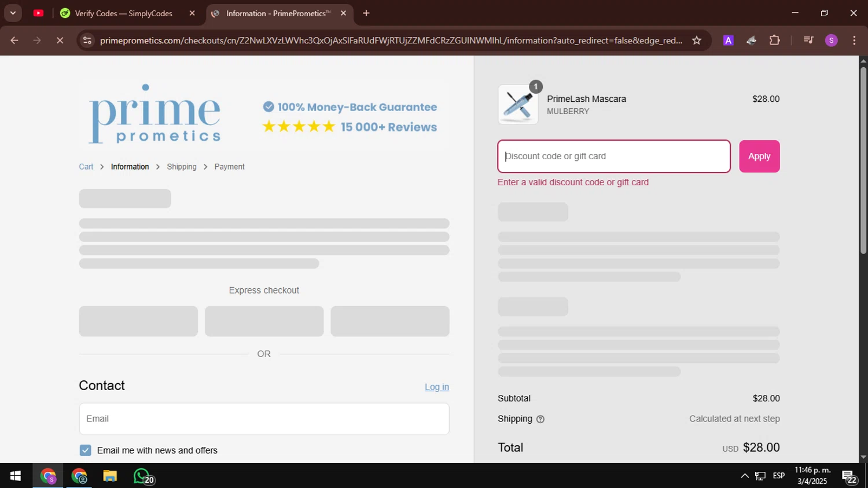
Task: Open the tab search dropdown arrow
Action: coord(13,13)
